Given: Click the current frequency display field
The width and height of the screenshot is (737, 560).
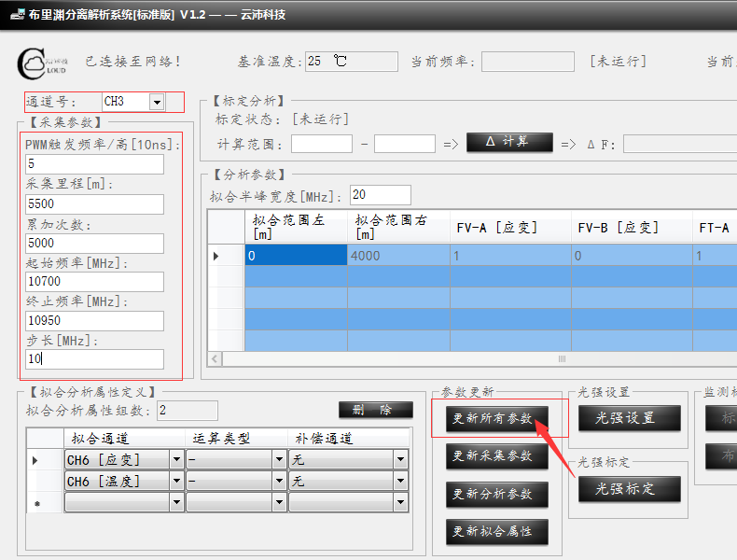Looking at the screenshot, I should tap(528, 62).
